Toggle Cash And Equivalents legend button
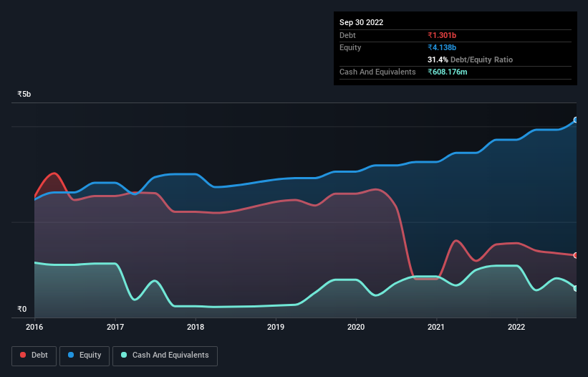The height and width of the screenshot is (377, 588). point(165,355)
